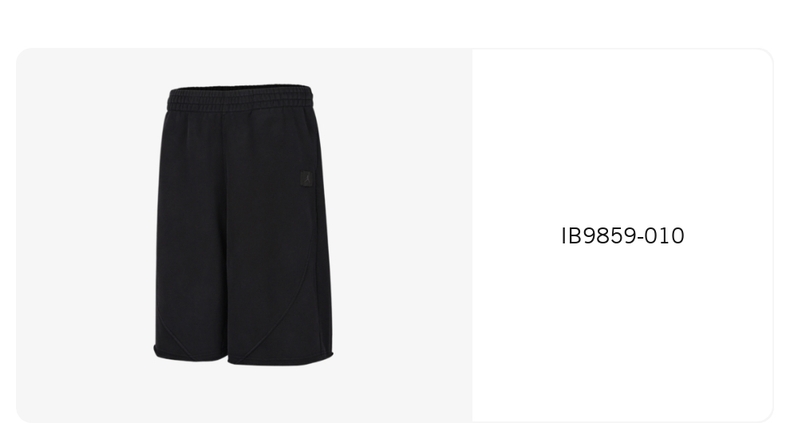Click the white panel beside product code

(623, 236)
